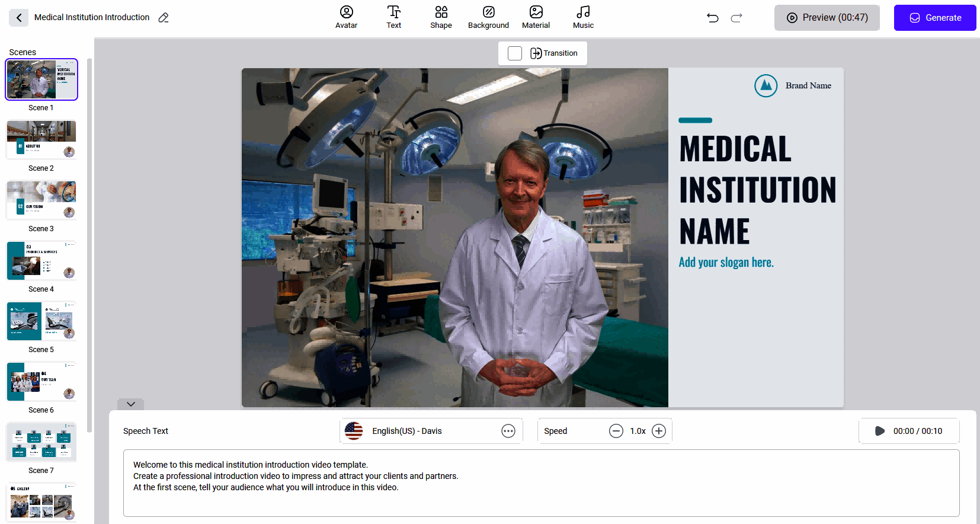This screenshot has height=524, width=980.
Task: Increase speech speed with plus button
Action: point(659,431)
